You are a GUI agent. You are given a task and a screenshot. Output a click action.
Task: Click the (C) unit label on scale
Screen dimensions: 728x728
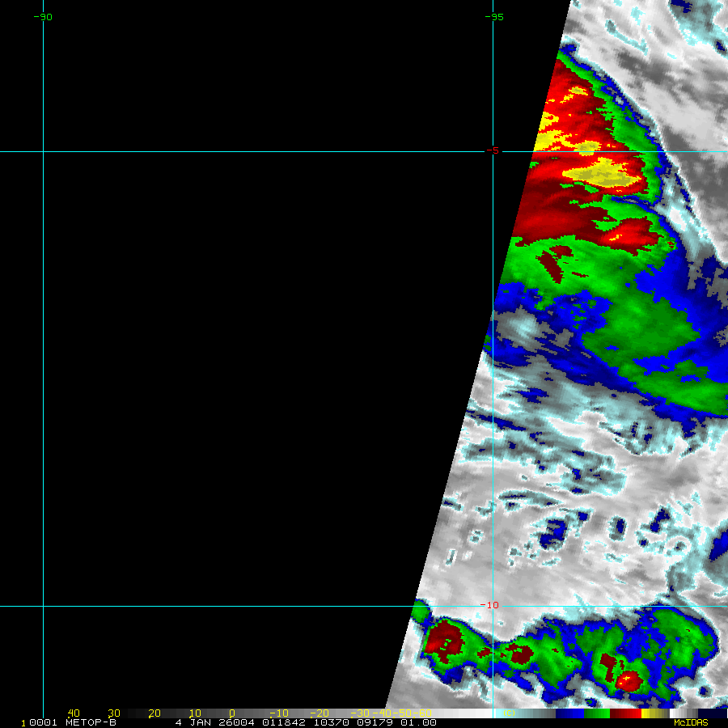[509, 713]
